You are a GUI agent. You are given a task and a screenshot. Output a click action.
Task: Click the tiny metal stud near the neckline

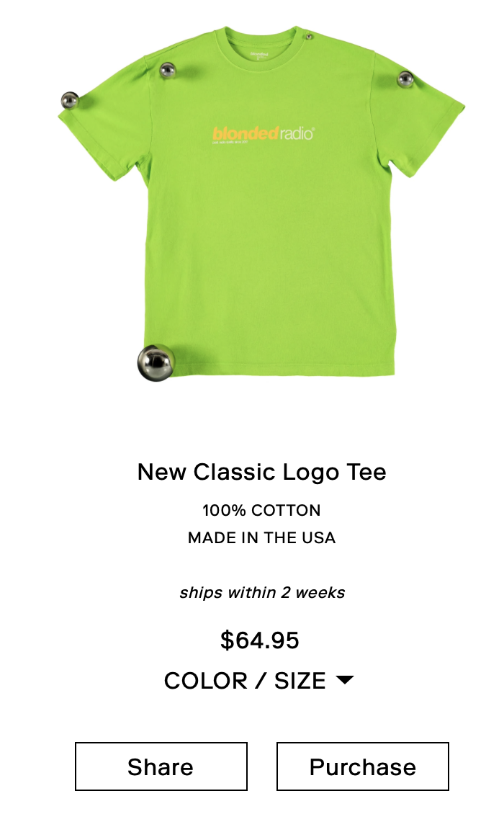[x=308, y=37]
